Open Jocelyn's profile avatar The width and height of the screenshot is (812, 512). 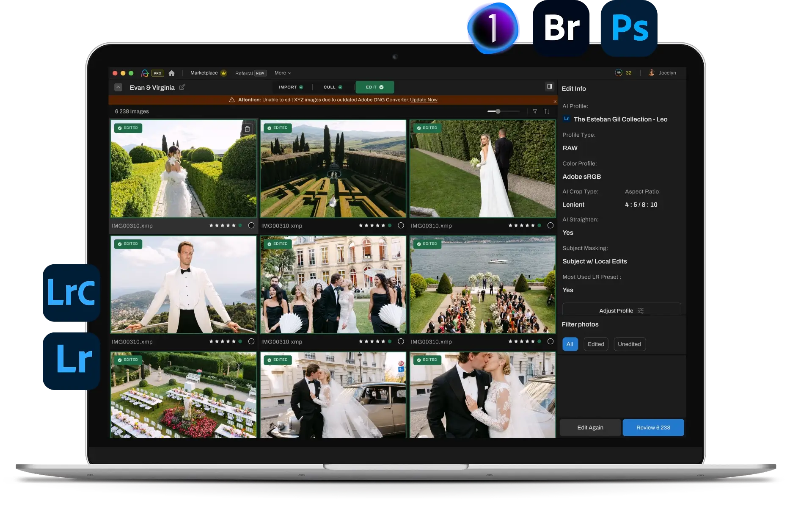(x=652, y=73)
